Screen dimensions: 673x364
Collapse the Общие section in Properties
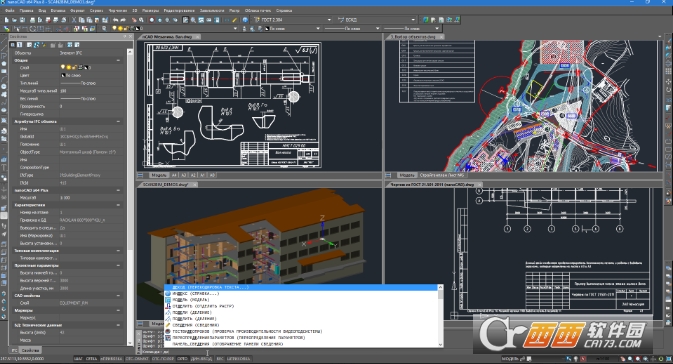pyautogui.click(x=118, y=61)
